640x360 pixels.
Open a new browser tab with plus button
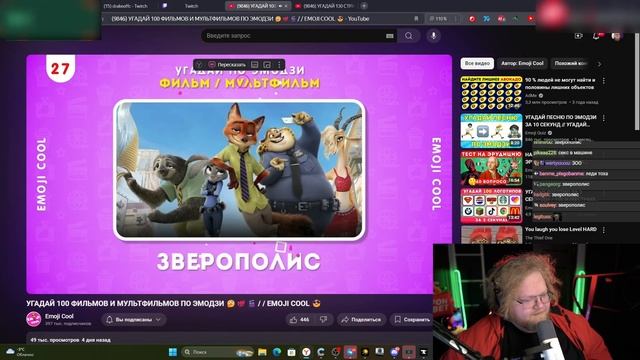coord(364,6)
